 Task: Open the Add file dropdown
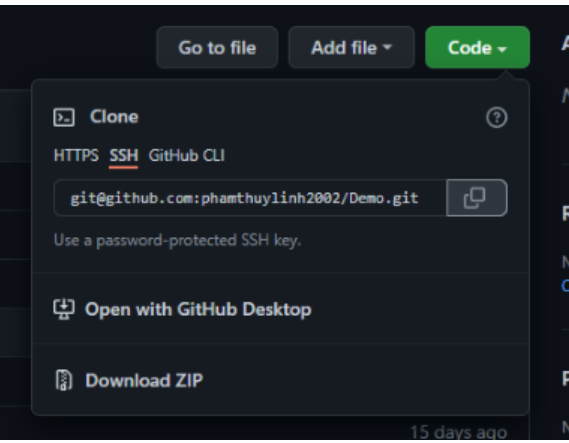[351, 47]
